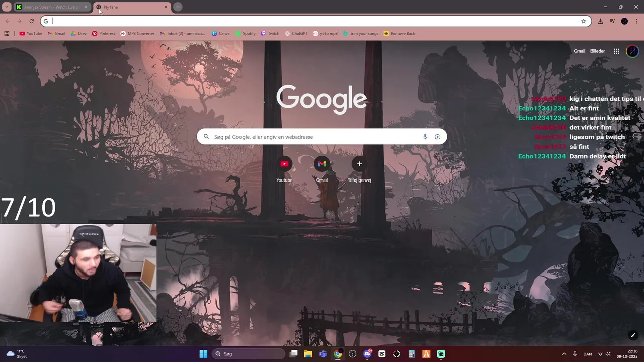
Task: Open the volume speaker icon in tray
Action: point(608,354)
